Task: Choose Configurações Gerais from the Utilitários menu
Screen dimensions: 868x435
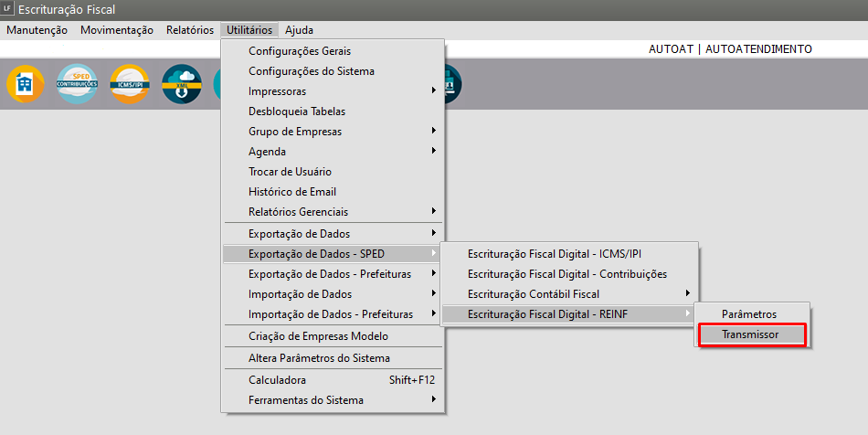Action: 300,51
